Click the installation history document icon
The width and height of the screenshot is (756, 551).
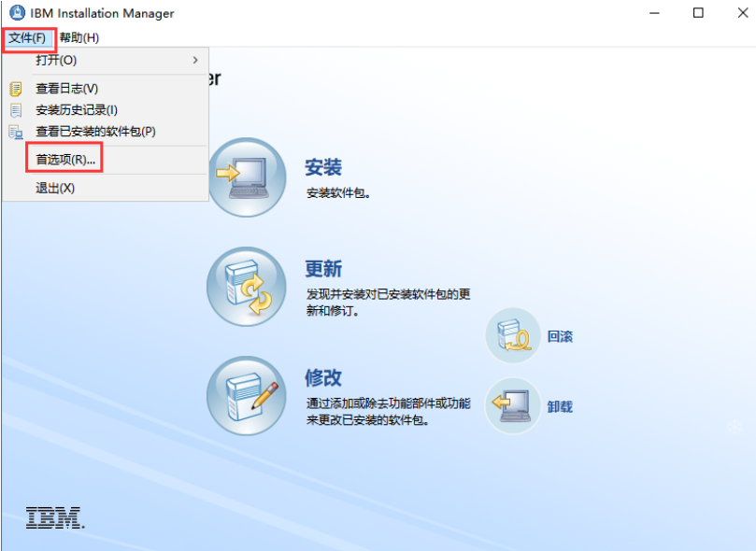click(x=16, y=110)
